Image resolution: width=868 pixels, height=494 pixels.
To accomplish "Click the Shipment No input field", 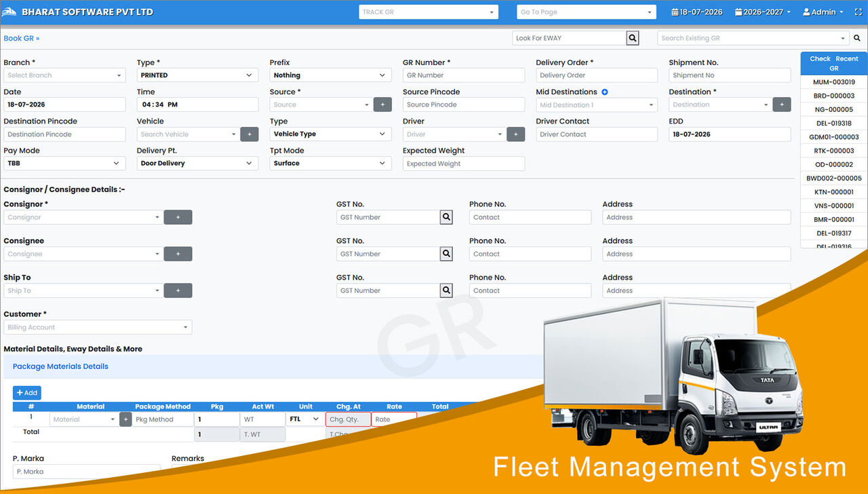I will tap(730, 75).
